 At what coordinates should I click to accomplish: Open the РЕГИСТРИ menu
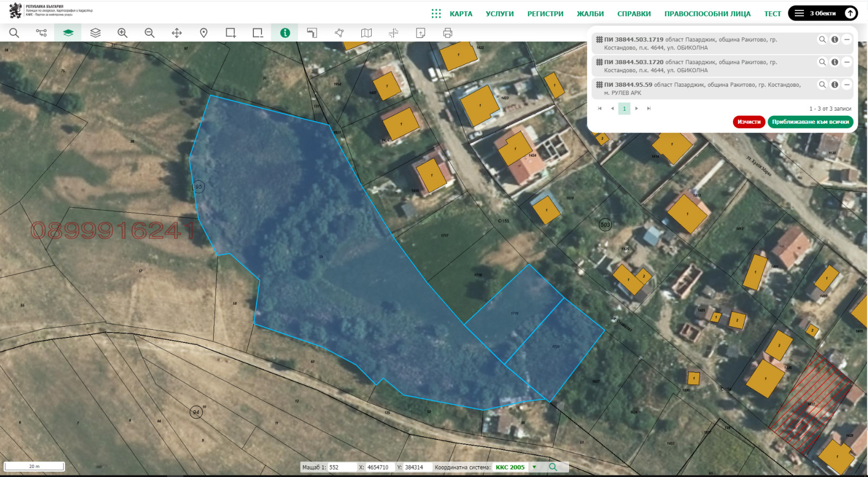click(545, 14)
